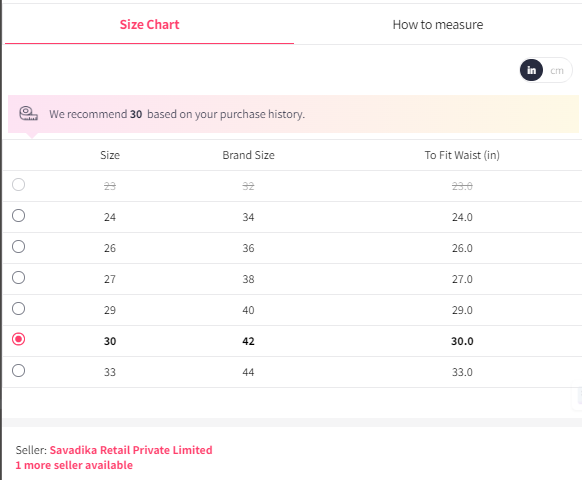Open Savadika Retail Private Limited seller link
582x480 pixels.
tap(131, 450)
